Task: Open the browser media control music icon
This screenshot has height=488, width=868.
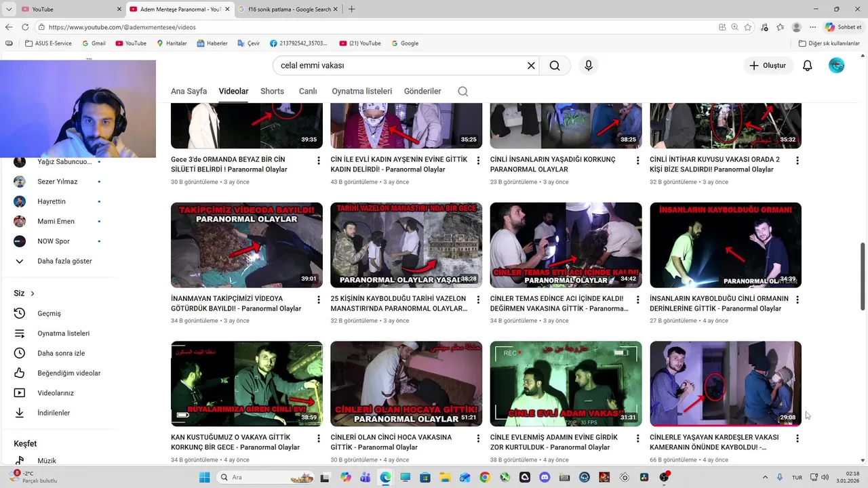Action: [x=764, y=27]
